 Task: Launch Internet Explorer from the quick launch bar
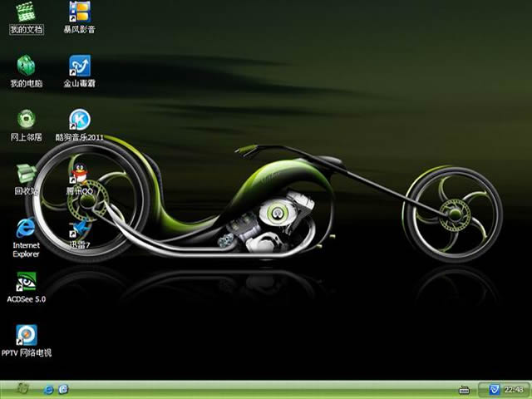tap(49, 389)
